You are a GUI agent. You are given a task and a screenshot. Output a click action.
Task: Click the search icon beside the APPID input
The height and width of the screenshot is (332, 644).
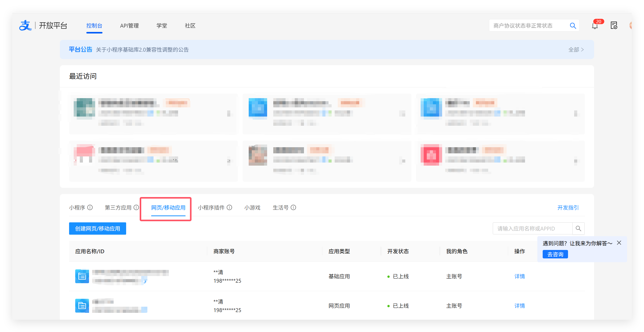coord(578,228)
